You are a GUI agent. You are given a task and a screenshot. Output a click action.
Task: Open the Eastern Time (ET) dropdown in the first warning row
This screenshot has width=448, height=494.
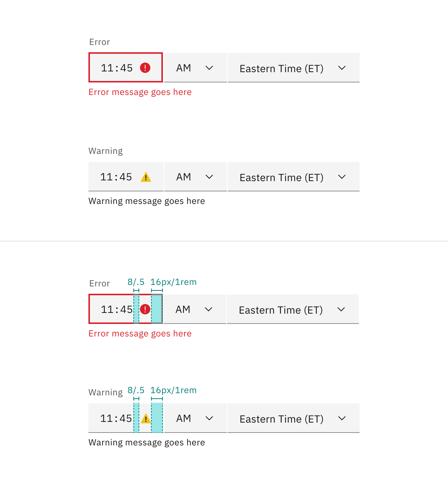294,177
